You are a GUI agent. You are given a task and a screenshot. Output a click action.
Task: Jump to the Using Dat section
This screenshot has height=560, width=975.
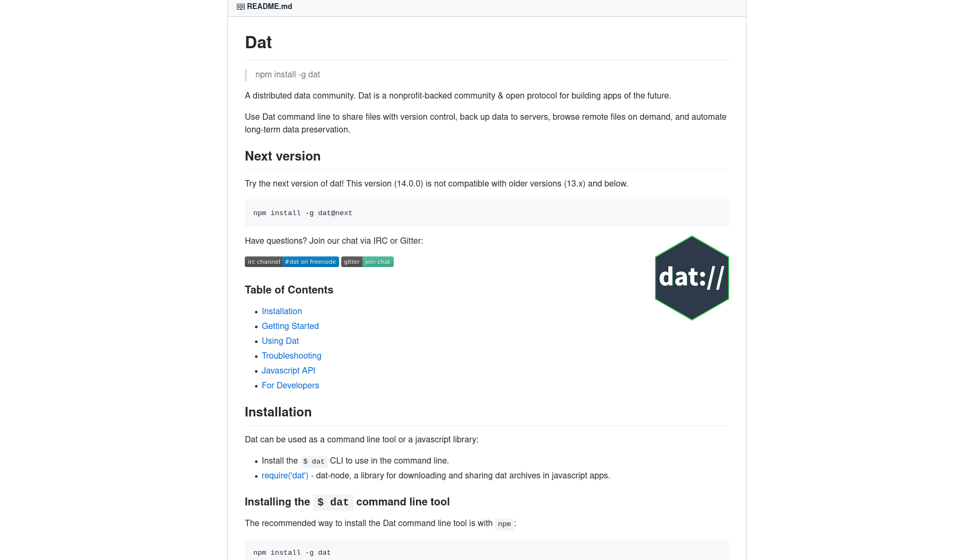coord(280,341)
